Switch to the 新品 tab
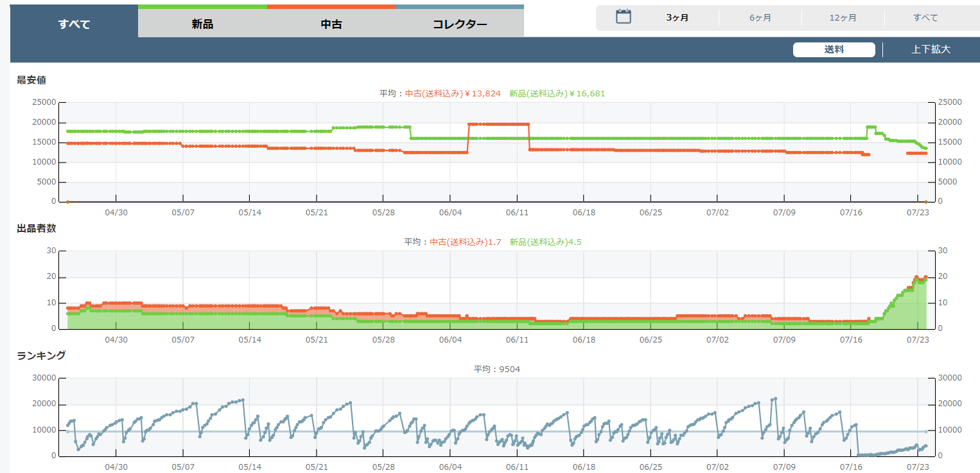The width and height of the screenshot is (980, 473). click(x=202, y=24)
